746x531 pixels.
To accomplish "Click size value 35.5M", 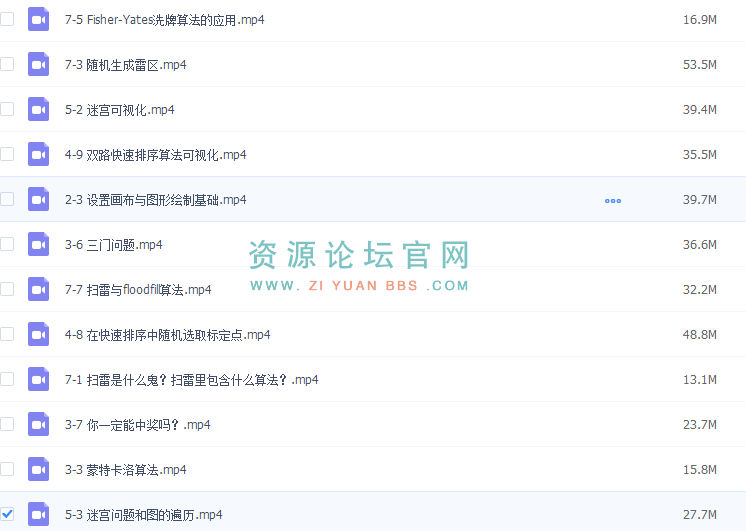I will click(700, 155).
